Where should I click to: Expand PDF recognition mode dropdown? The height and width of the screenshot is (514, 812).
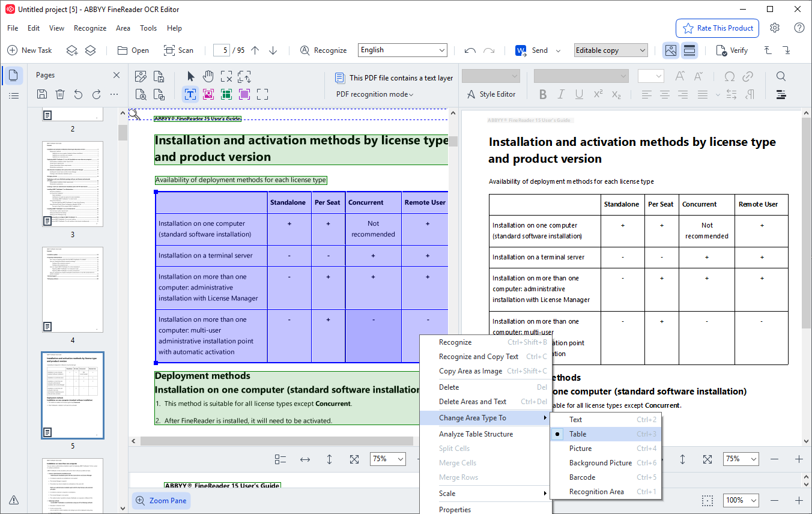[x=375, y=94]
